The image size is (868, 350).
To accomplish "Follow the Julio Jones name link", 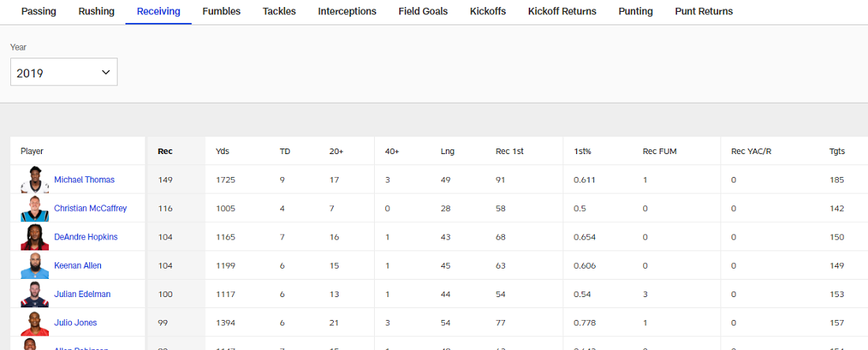I will point(76,322).
